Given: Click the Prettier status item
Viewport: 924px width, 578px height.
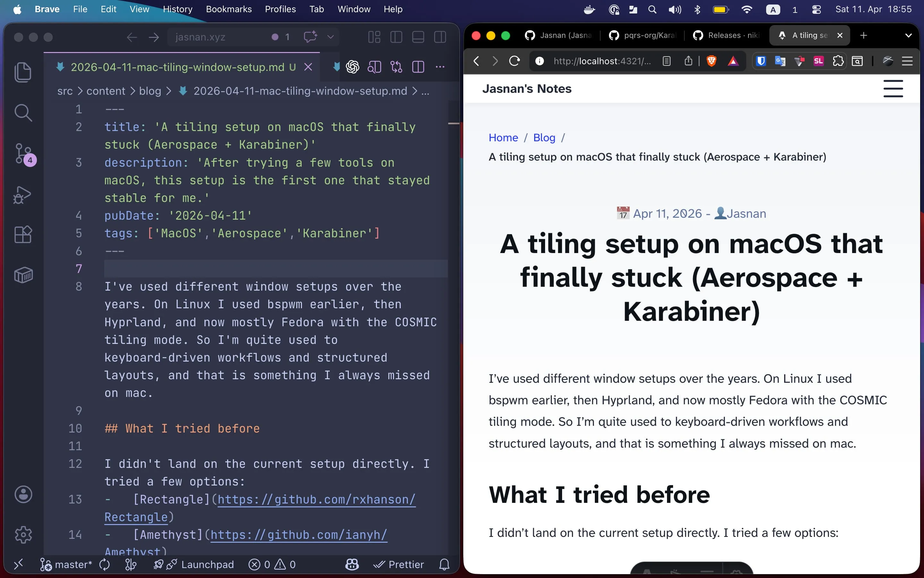Looking at the screenshot, I should tap(398, 565).
